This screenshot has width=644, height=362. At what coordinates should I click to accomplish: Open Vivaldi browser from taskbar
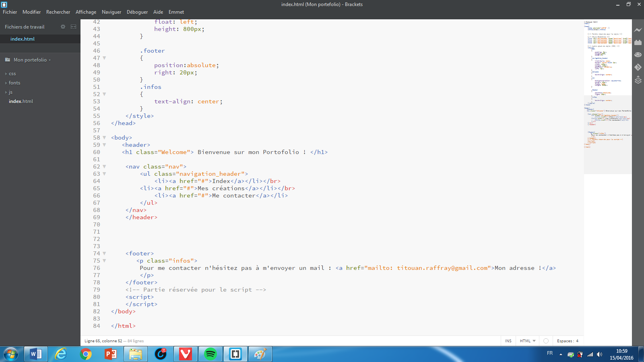[186, 354]
